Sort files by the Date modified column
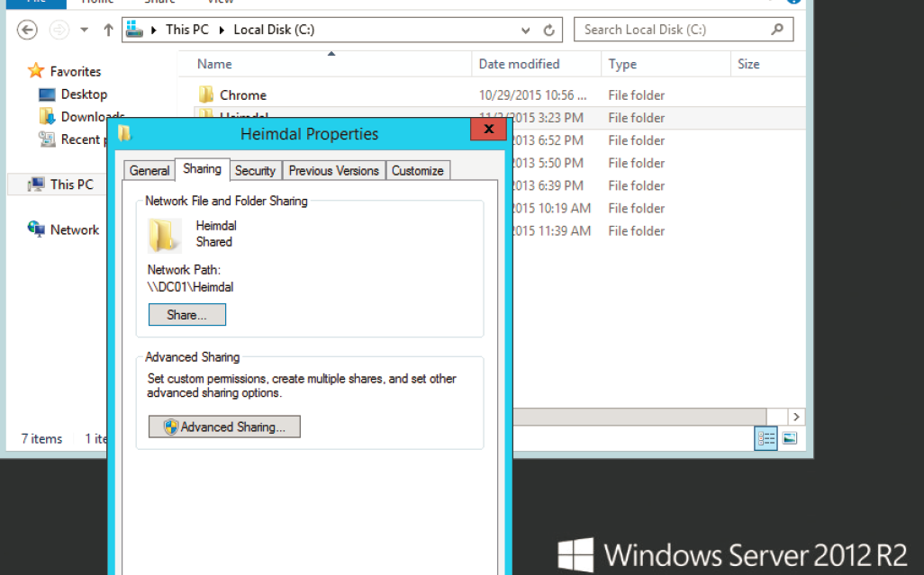Image resolution: width=924 pixels, height=575 pixels. click(x=519, y=64)
